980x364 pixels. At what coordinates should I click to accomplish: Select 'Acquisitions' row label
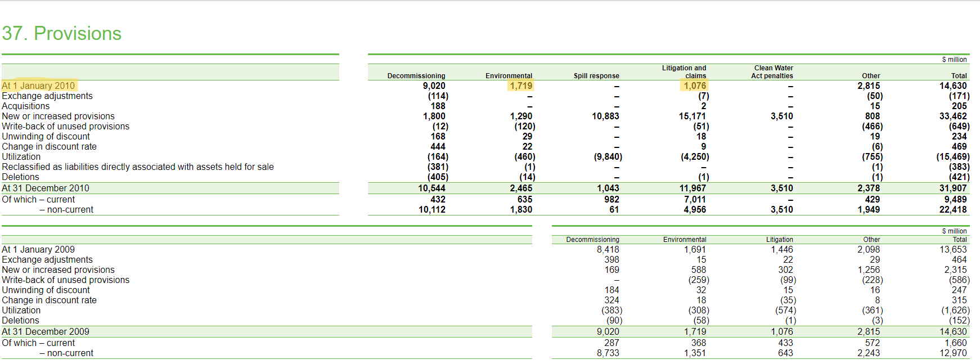[x=26, y=106]
